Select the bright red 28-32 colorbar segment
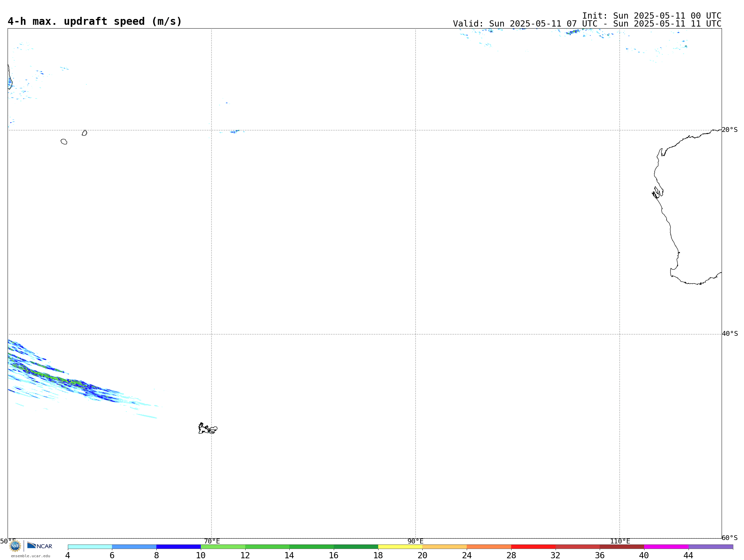Screen dimensions: 744x560 point(533,547)
